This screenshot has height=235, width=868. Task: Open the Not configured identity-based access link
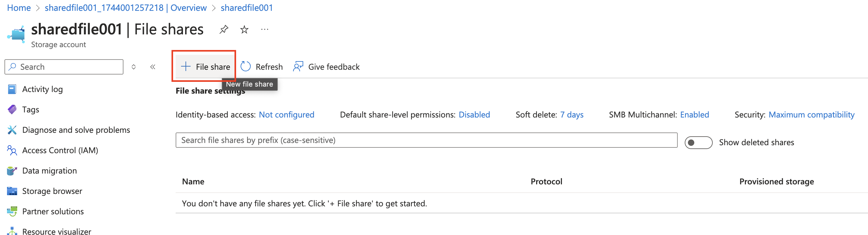coord(286,115)
